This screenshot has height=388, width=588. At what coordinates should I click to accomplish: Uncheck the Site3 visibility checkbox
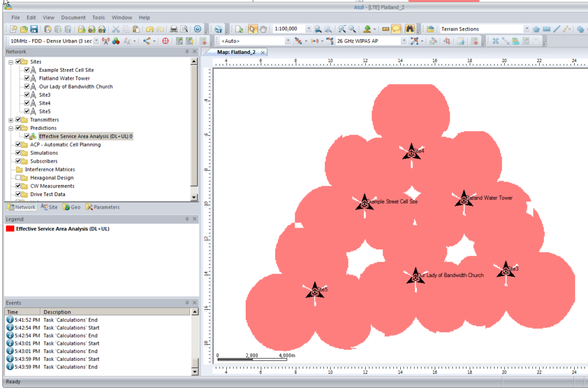click(27, 94)
